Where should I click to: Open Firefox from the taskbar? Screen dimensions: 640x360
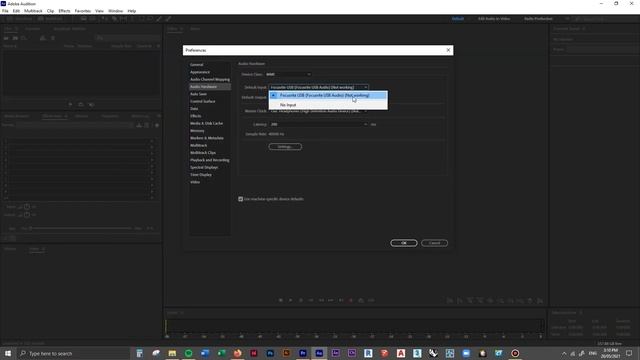click(x=238, y=353)
